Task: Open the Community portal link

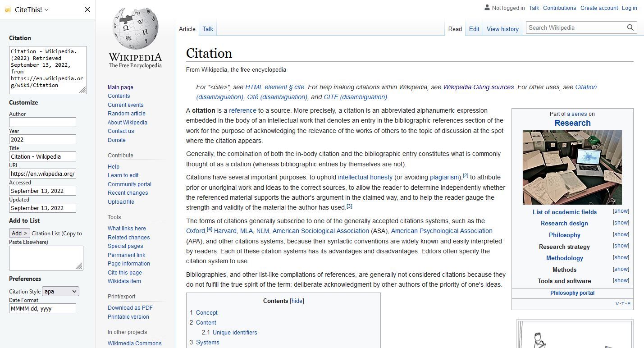Action: [129, 184]
